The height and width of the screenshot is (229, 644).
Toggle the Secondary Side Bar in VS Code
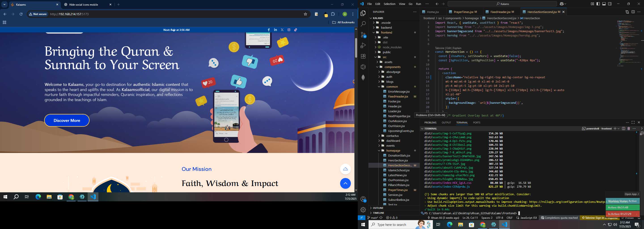pyautogui.click(x=610, y=4)
